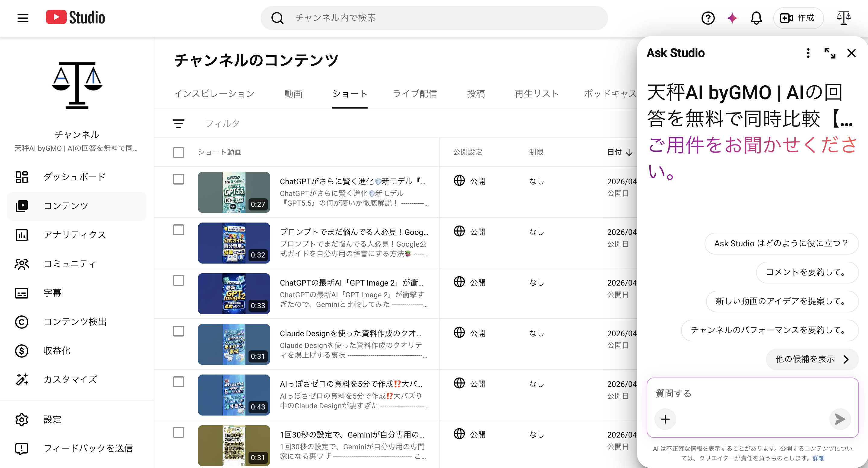Screen dimensions: 868x468
Task: Click the 公開設定 column header
Action: click(467, 152)
